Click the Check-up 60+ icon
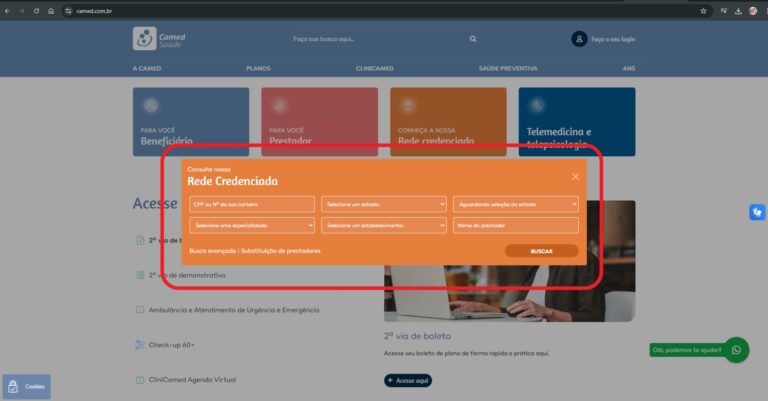 (140, 345)
